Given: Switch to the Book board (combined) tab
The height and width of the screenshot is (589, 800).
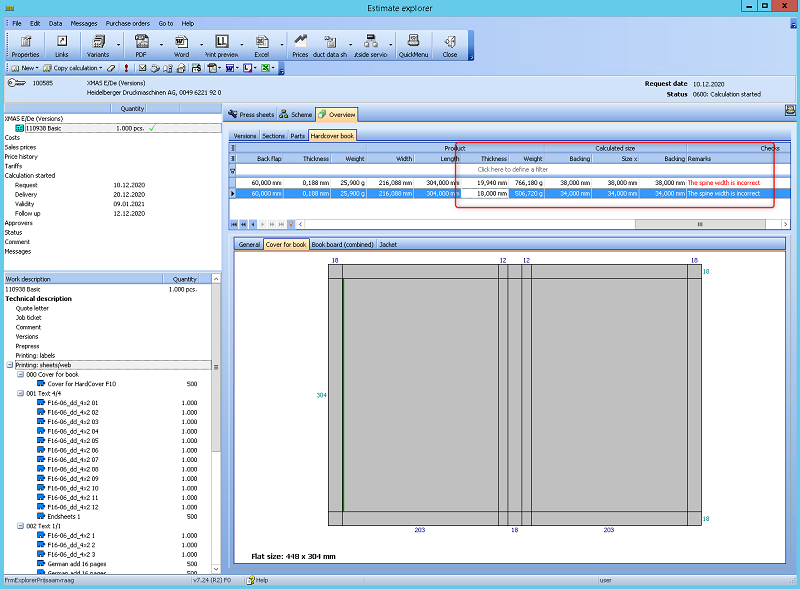Looking at the screenshot, I should click(x=342, y=244).
